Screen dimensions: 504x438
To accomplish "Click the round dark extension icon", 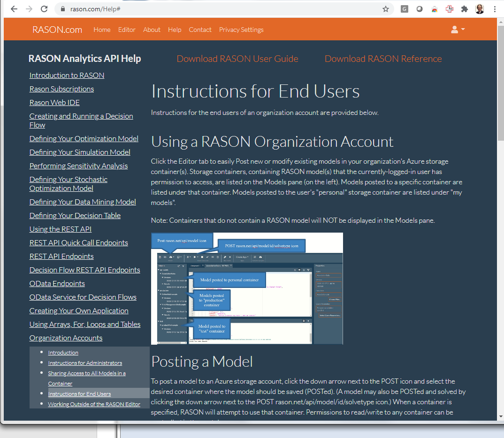I will pyautogui.click(x=419, y=9).
